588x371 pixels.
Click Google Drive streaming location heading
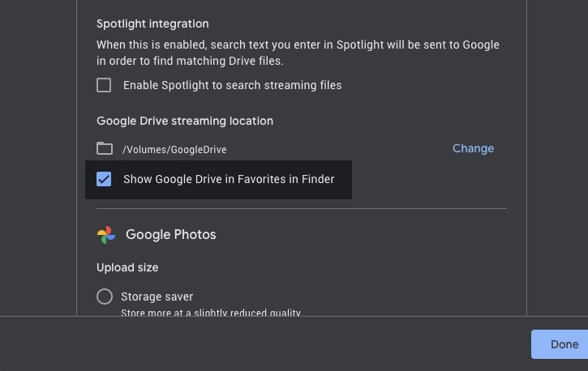[185, 121]
